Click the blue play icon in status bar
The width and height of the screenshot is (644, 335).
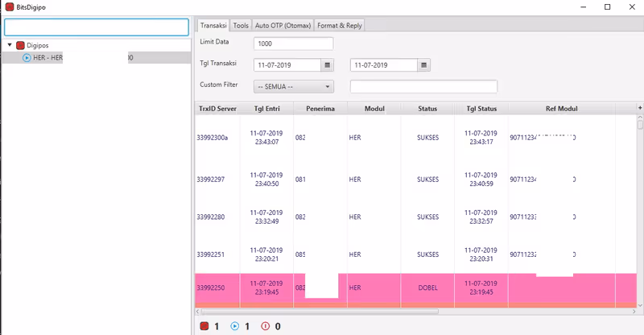pyautogui.click(x=235, y=326)
